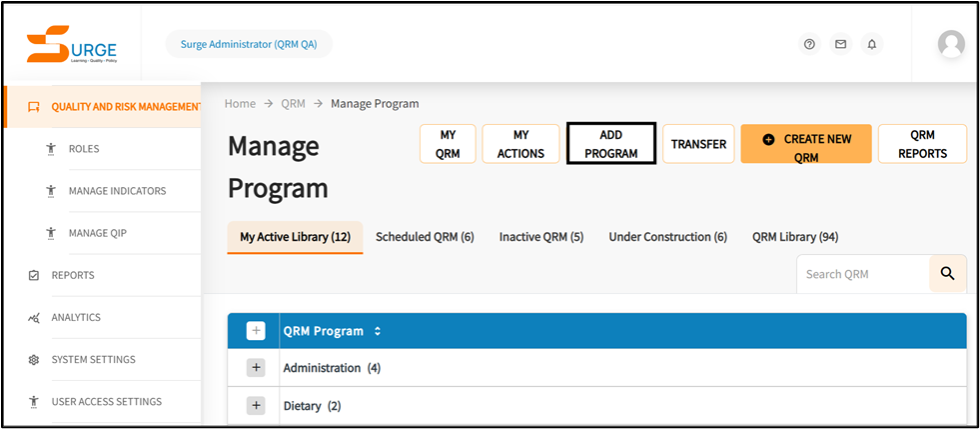
Task: Switch to the Scheduled QRM tab
Action: [x=425, y=237]
